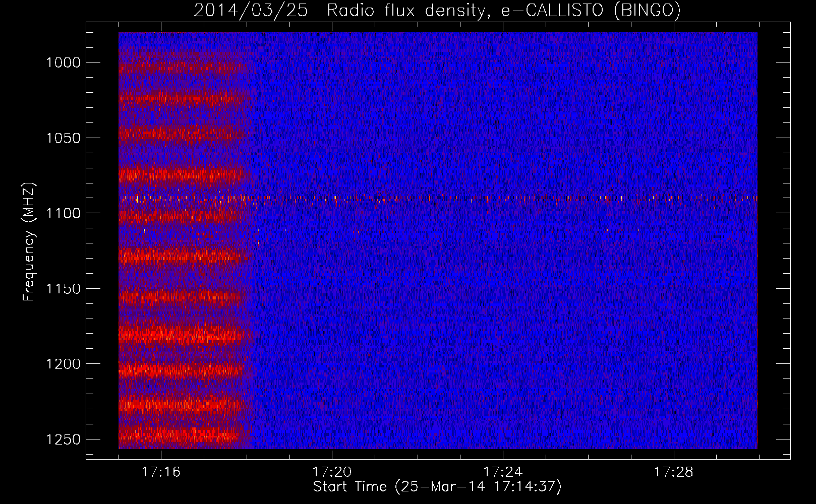Click the red emission band at 1050 MHz
Viewport: 816px width, 504px height.
point(182,133)
